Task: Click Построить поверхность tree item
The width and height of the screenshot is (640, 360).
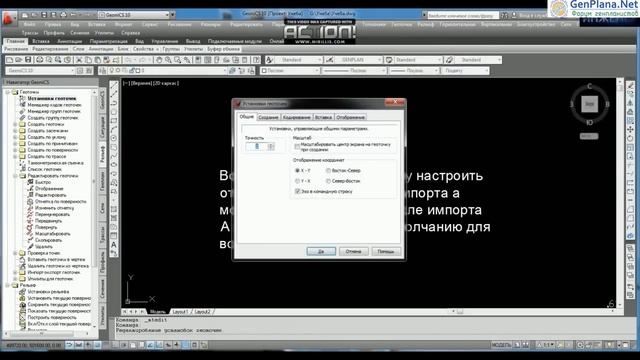Action: coord(52,317)
